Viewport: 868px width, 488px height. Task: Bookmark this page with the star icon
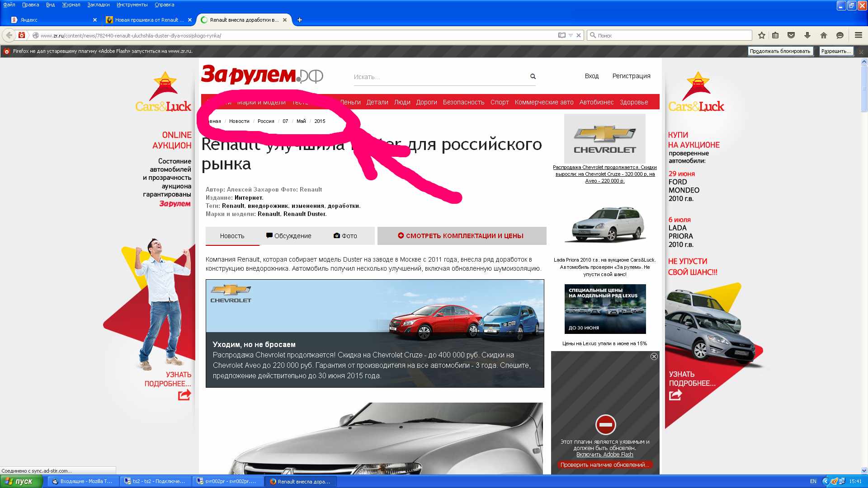[762, 35]
